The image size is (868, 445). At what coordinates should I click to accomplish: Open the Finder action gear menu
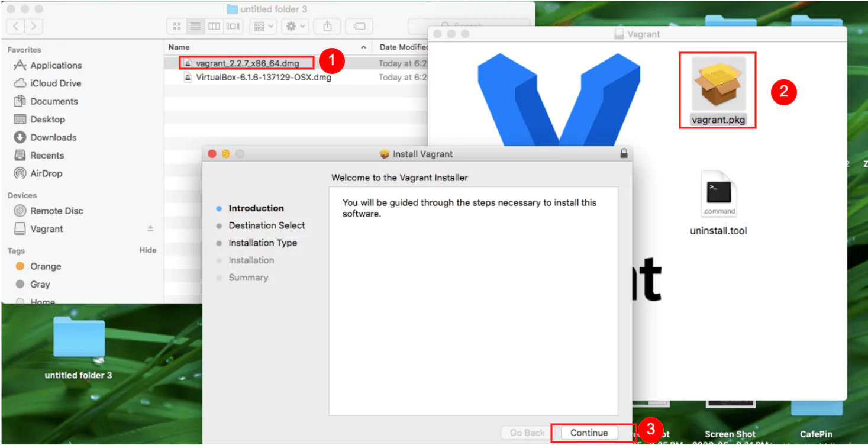[295, 26]
